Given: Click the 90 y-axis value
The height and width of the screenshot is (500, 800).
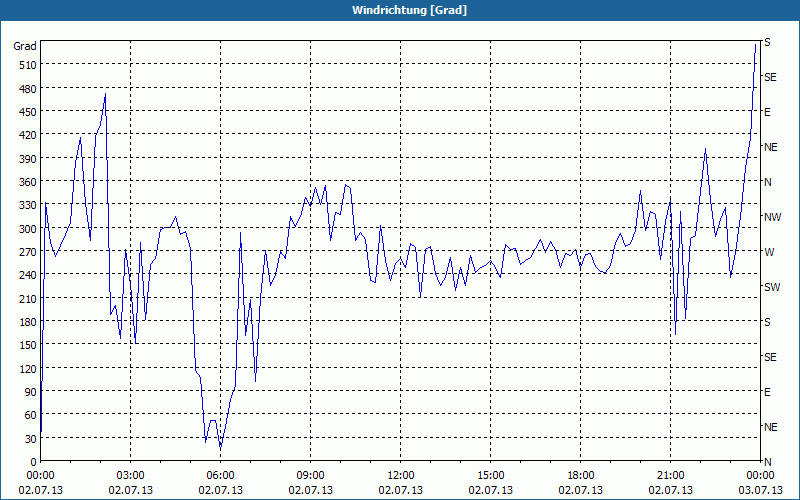Looking at the screenshot, I should tap(31, 392).
